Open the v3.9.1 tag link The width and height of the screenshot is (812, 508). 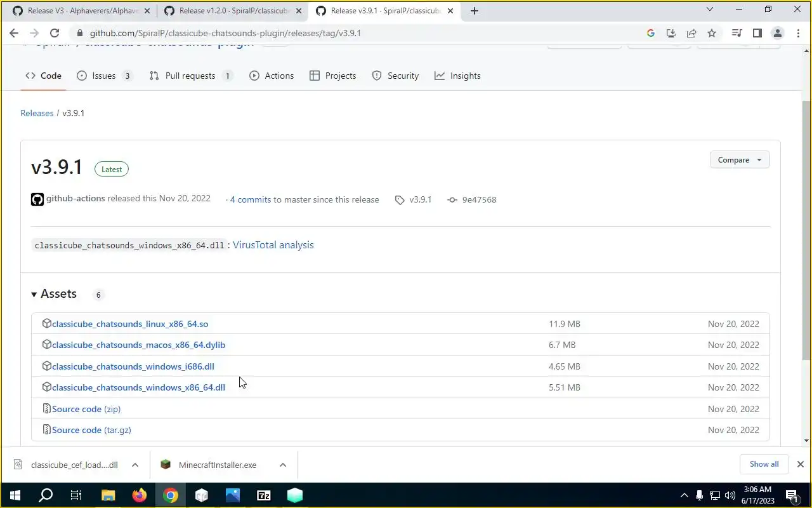[413, 199]
